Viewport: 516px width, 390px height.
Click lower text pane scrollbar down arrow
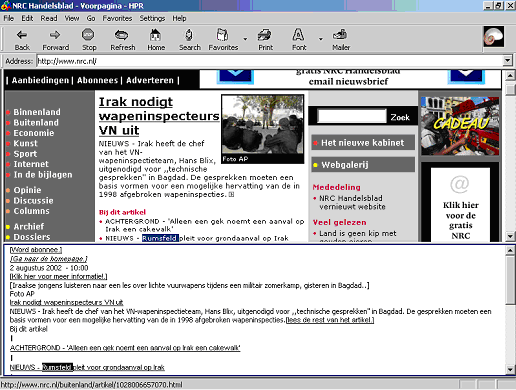pos(510,369)
